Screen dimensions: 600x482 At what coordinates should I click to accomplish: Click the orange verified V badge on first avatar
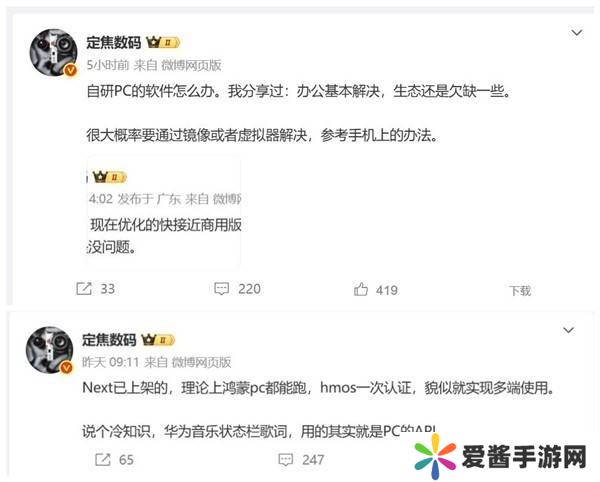click(71, 70)
